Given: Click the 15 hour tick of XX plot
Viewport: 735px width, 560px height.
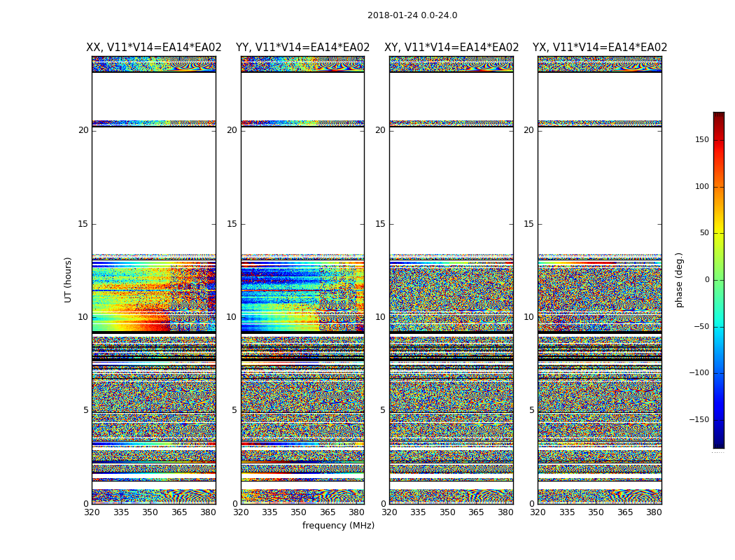Looking at the screenshot, I should click(83, 223).
